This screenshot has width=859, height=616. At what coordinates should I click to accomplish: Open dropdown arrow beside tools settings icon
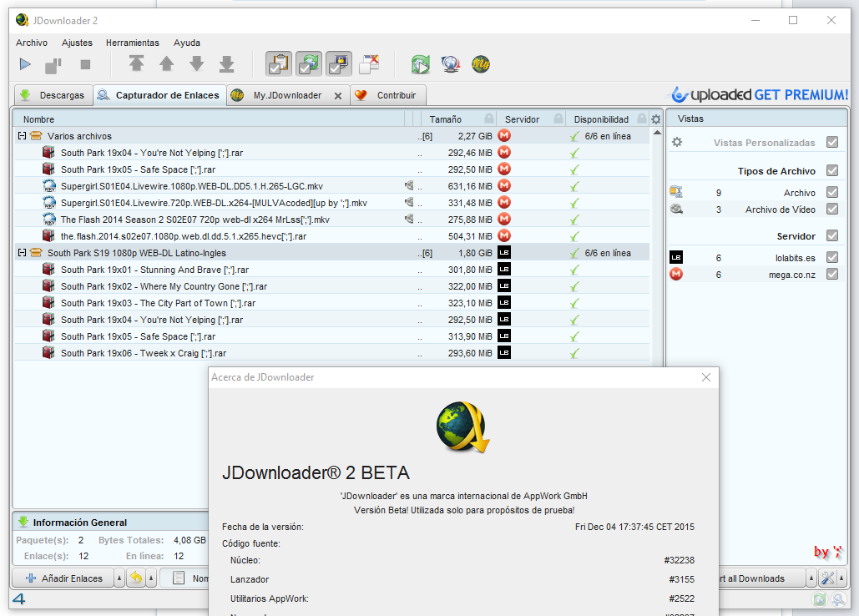point(841,578)
